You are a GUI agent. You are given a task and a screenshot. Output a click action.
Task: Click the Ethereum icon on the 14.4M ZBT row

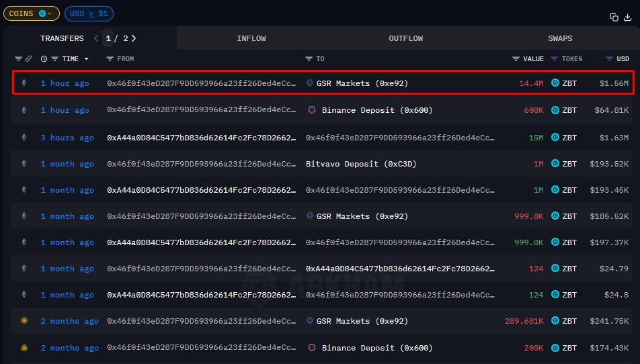(24, 83)
